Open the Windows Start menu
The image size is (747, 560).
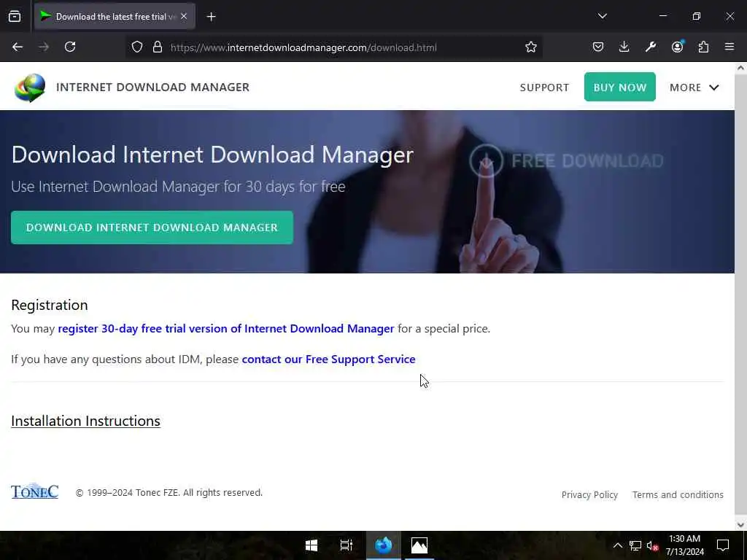click(x=311, y=545)
